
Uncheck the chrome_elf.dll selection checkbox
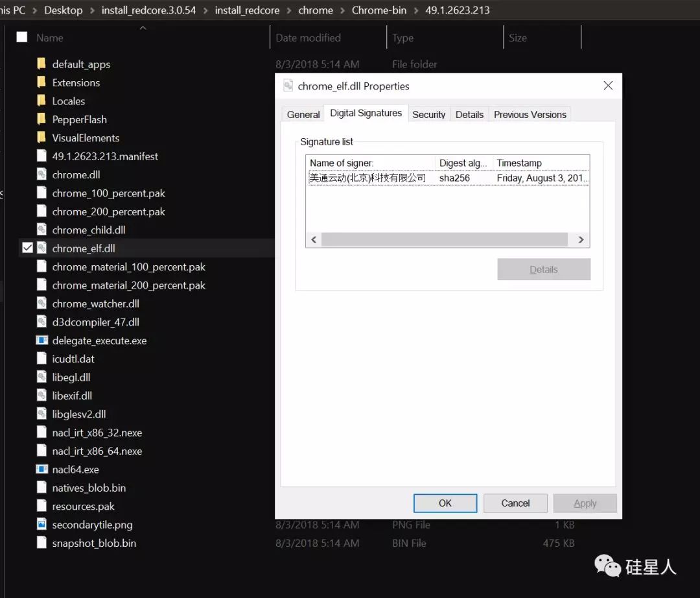pos(27,247)
